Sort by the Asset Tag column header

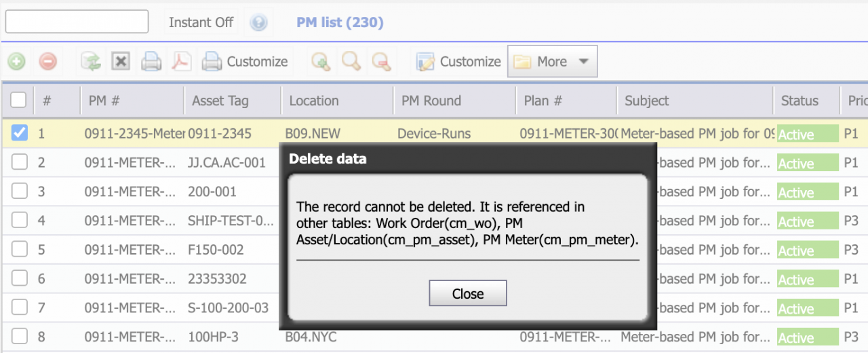click(220, 100)
